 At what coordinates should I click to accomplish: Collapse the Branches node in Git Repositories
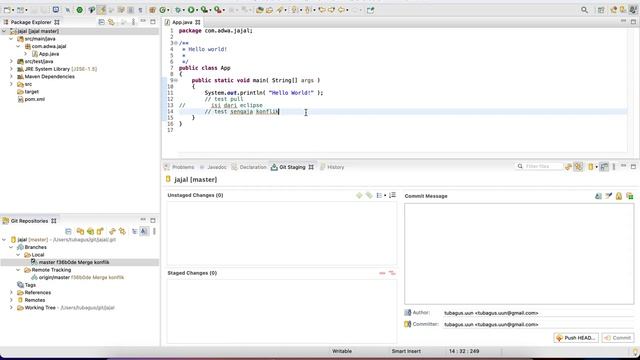pyautogui.click(x=11, y=247)
